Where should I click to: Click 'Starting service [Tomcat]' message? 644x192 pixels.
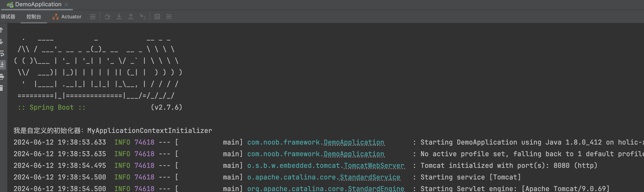[471, 177]
